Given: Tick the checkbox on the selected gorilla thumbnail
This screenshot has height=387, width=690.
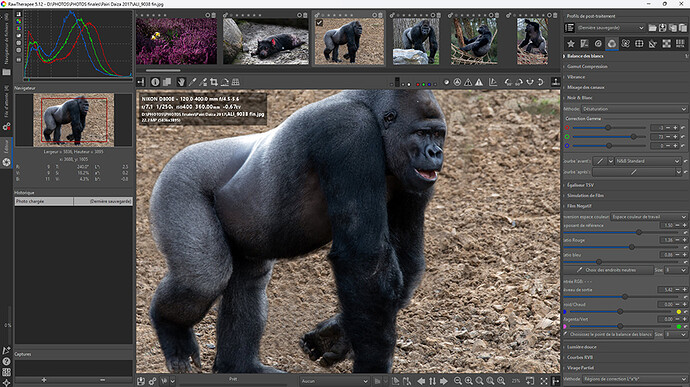Looking at the screenshot, I should coord(319,22).
